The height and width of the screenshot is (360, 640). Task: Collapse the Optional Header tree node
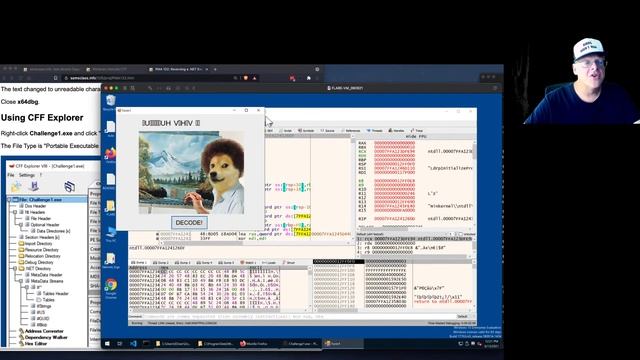[x=21, y=225]
